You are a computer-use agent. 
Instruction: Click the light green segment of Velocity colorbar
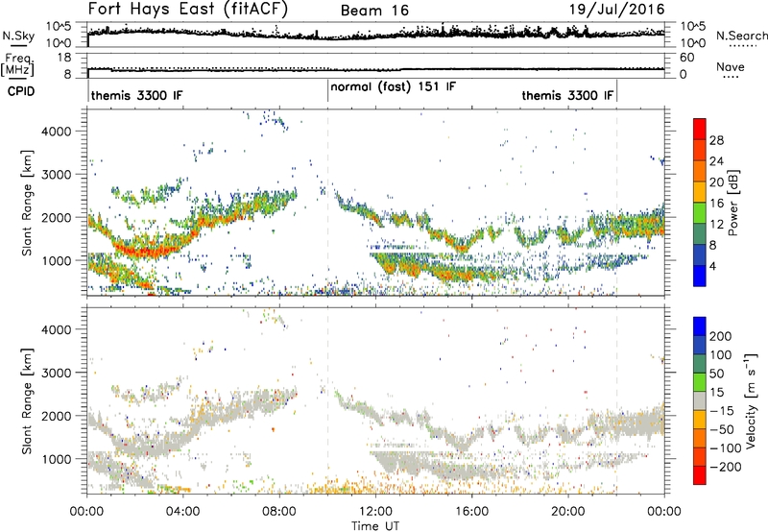[700, 382]
